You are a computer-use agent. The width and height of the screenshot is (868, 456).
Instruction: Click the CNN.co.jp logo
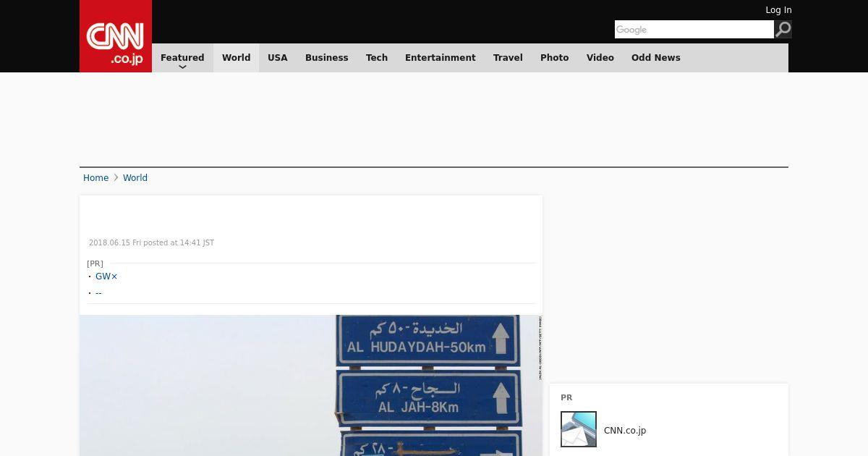pos(116,36)
